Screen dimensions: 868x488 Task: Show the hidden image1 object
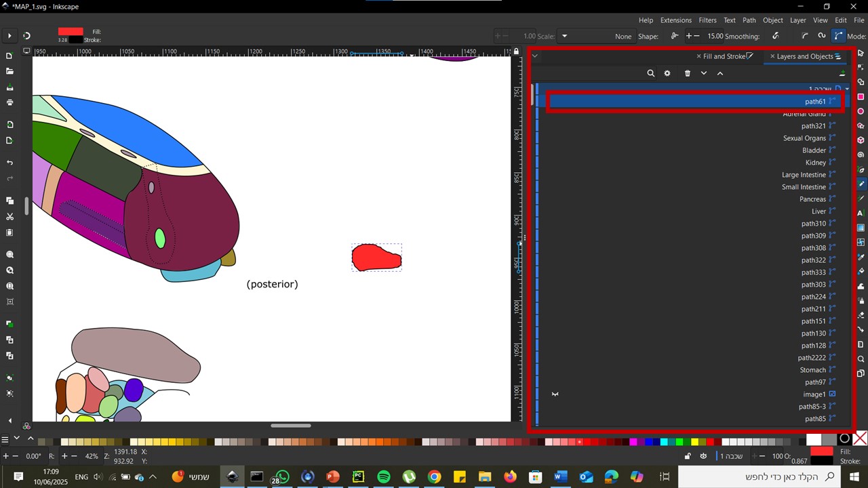point(555,394)
